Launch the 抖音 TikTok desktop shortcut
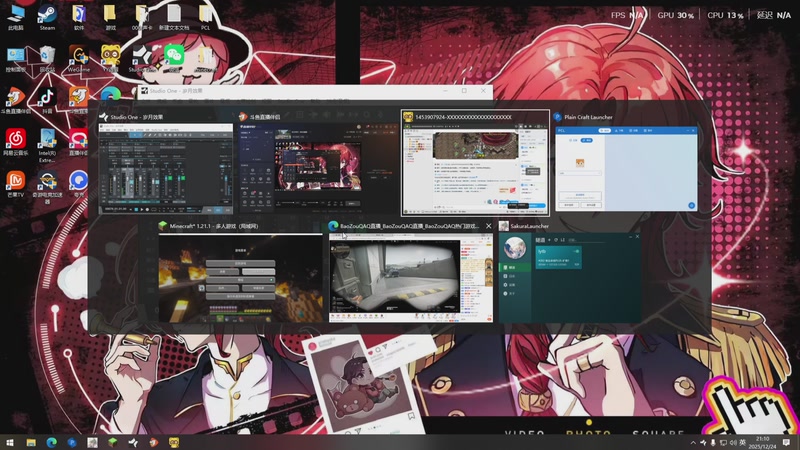The width and height of the screenshot is (800, 450). [x=47, y=99]
